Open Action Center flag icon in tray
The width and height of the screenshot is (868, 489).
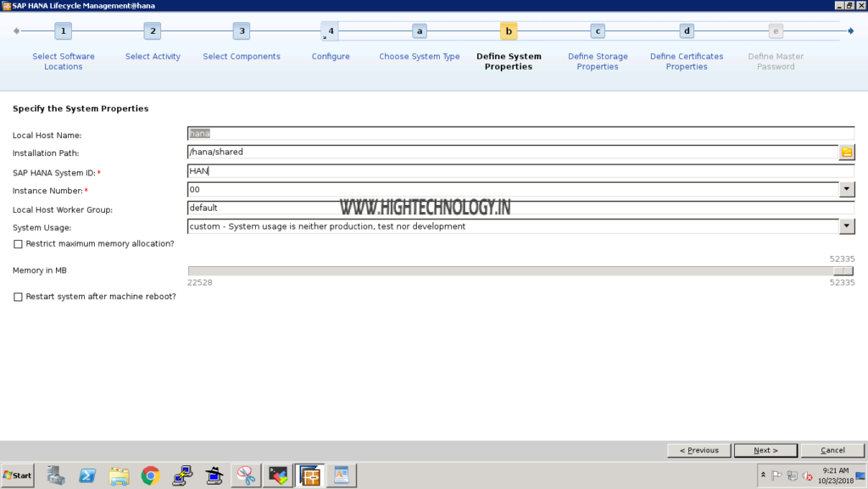[776, 475]
